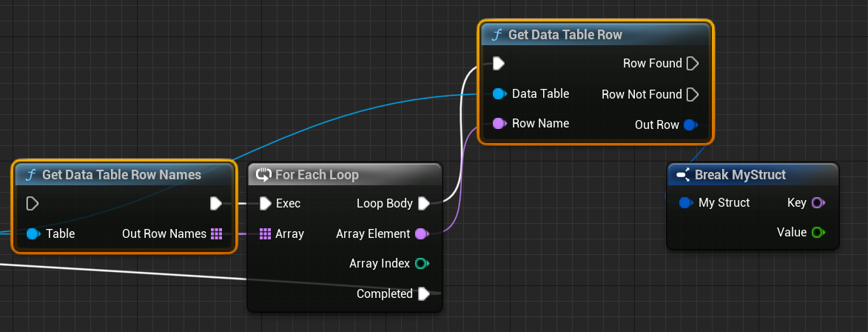Click the Array Index output pin

tap(421, 264)
